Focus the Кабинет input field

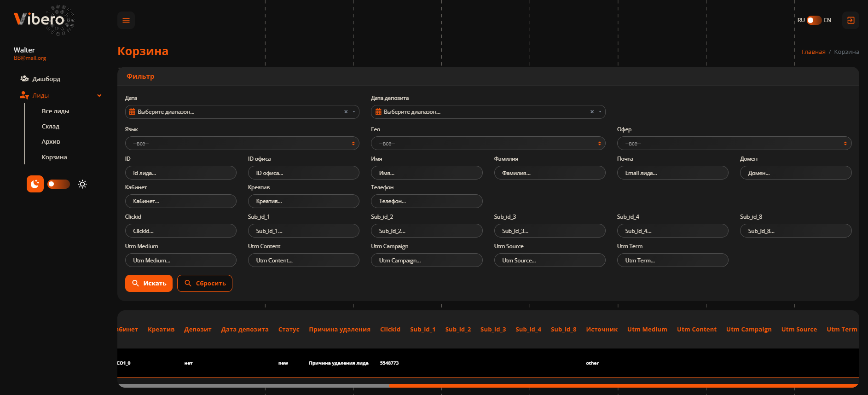coord(180,201)
